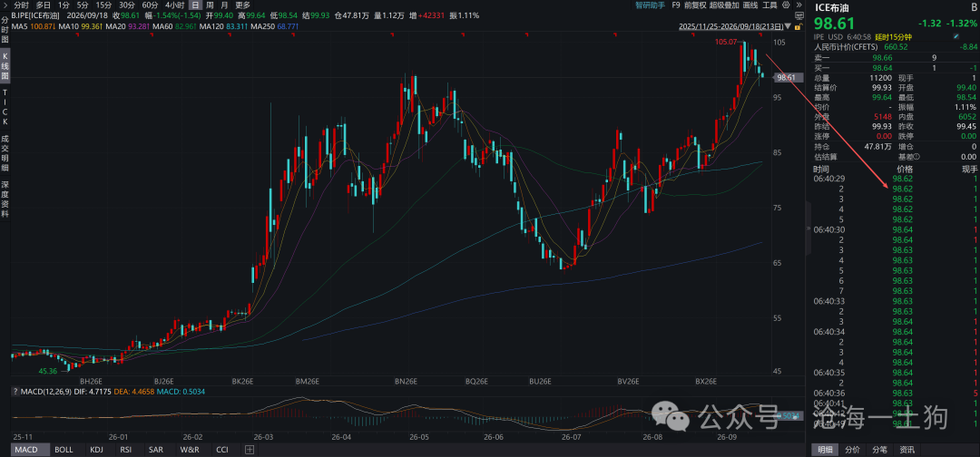Switch to 分笔 tab in quote panel

click(x=879, y=450)
